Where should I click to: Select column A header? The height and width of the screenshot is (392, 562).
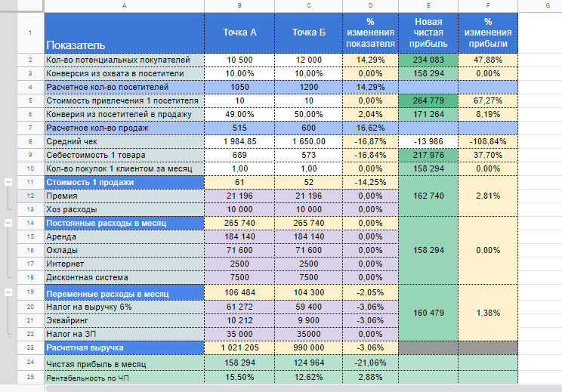124,5
